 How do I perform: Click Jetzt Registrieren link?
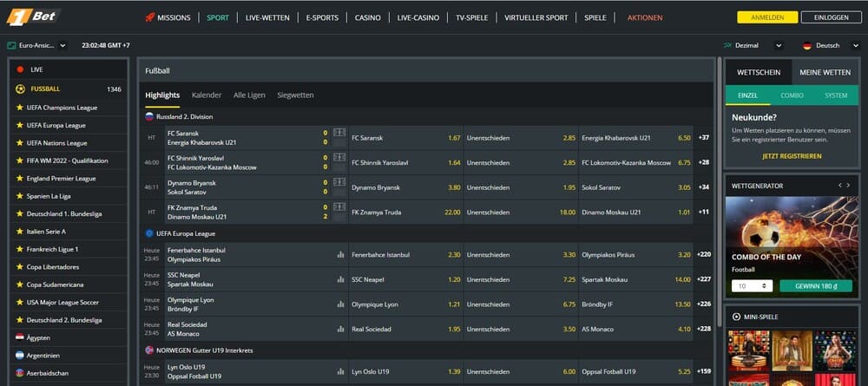tap(792, 156)
